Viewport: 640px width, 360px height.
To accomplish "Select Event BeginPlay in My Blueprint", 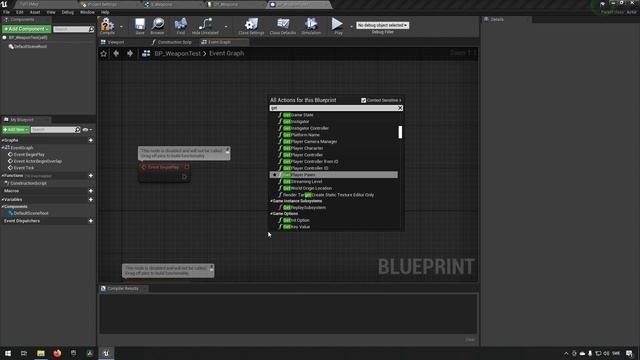I will (x=29, y=155).
